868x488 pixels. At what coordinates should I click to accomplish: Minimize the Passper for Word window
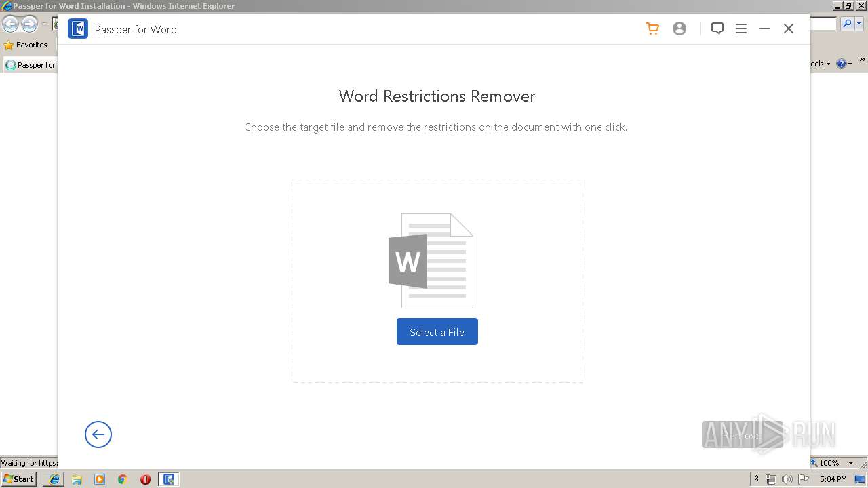[765, 28]
